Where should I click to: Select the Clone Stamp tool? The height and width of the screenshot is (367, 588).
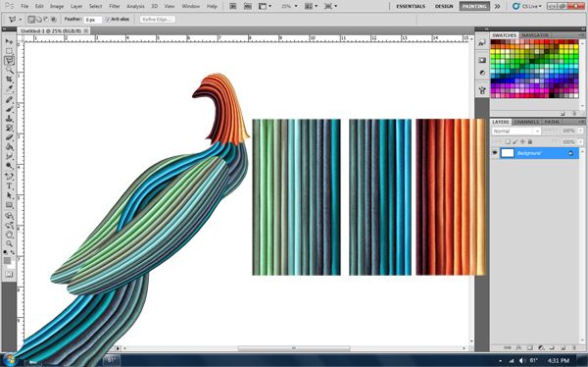(9, 119)
